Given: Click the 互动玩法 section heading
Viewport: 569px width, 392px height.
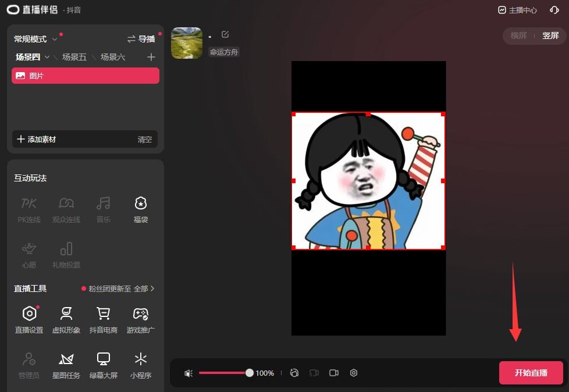Looking at the screenshot, I should tap(30, 178).
